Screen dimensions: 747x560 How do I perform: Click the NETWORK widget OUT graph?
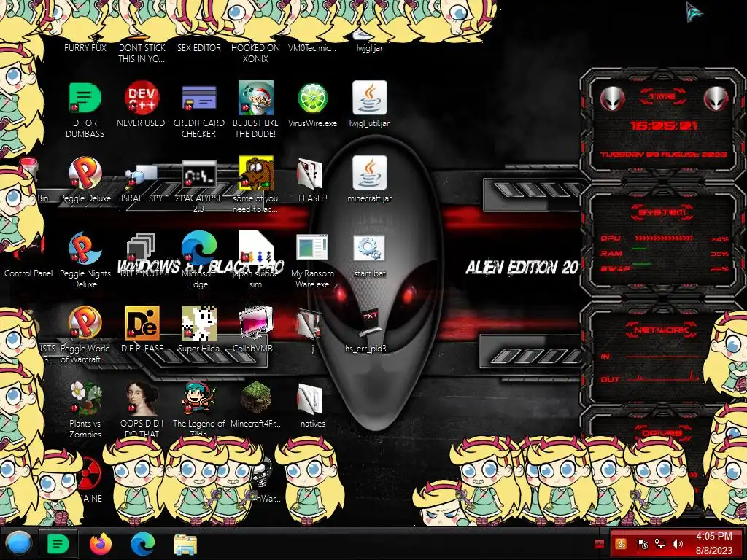pyautogui.click(x=663, y=376)
